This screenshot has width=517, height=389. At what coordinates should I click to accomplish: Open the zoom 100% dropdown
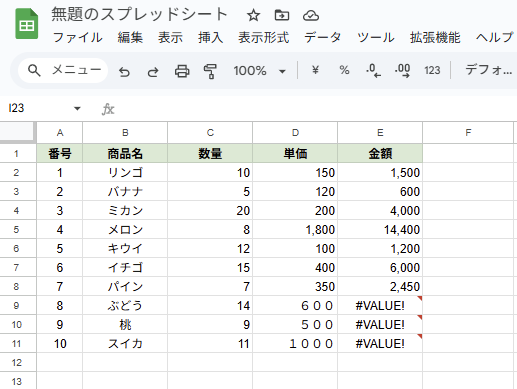[x=259, y=71]
